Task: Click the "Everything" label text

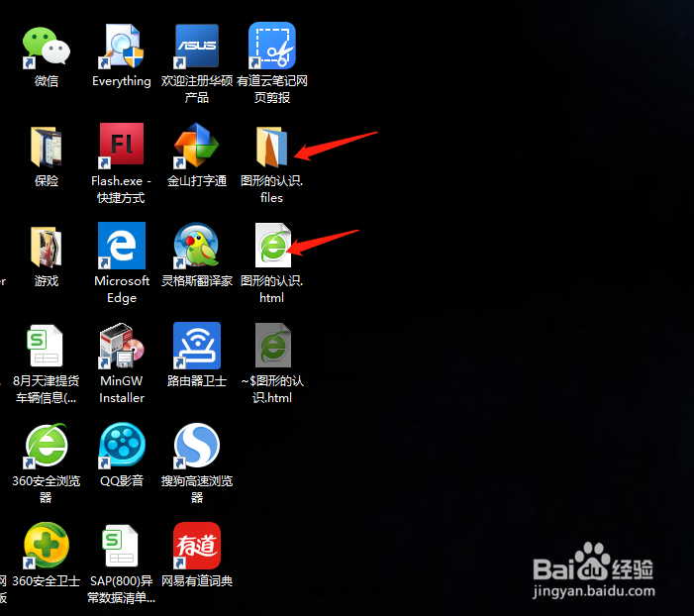Action: [121, 81]
